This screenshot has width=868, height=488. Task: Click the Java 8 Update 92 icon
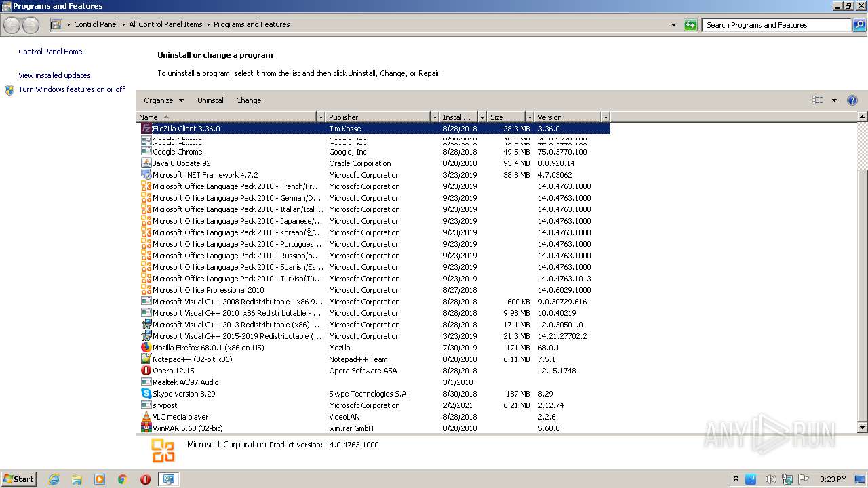point(146,163)
